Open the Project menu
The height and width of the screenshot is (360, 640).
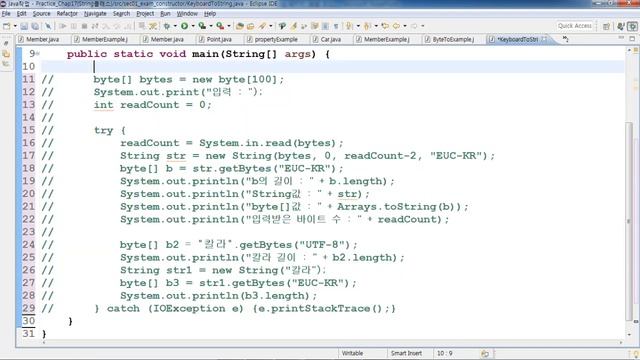coord(145,13)
